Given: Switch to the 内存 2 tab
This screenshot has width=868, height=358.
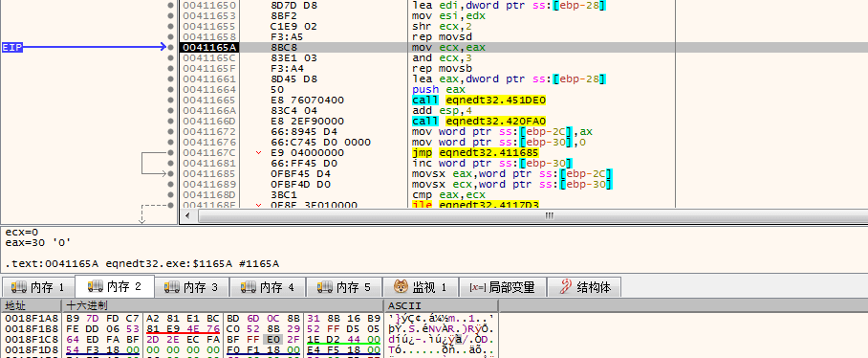Looking at the screenshot, I should (114, 286).
